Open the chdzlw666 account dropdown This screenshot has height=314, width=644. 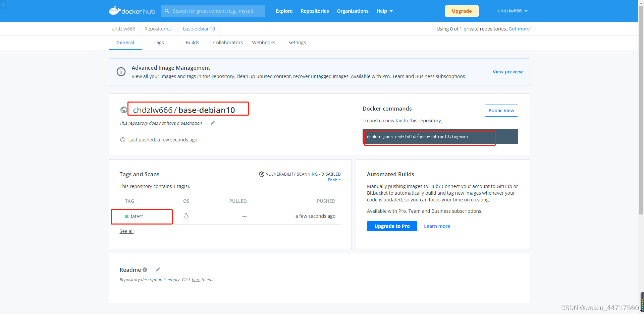click(513, 11)
